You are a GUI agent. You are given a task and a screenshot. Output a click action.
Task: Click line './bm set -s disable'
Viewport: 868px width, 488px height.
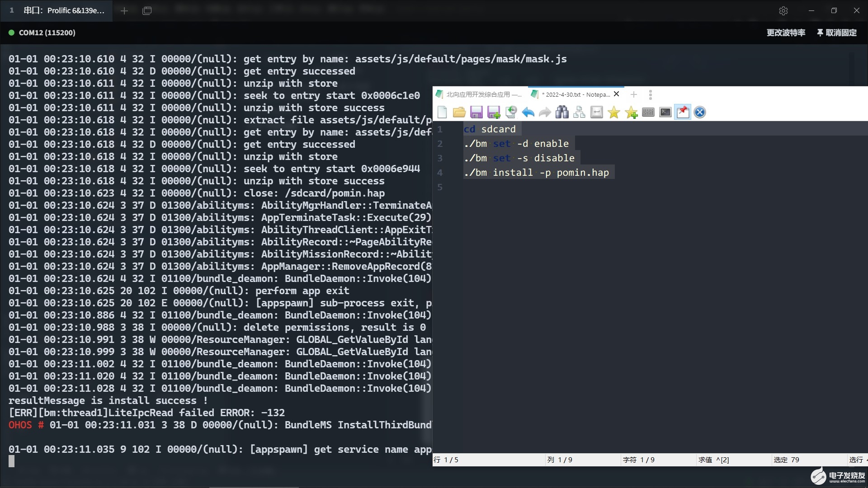tap(519, 158)
